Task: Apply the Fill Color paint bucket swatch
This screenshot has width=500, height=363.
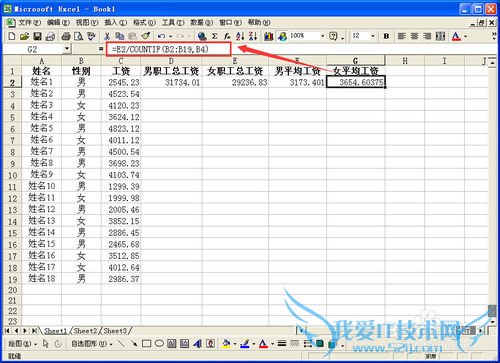Action: 227,343
